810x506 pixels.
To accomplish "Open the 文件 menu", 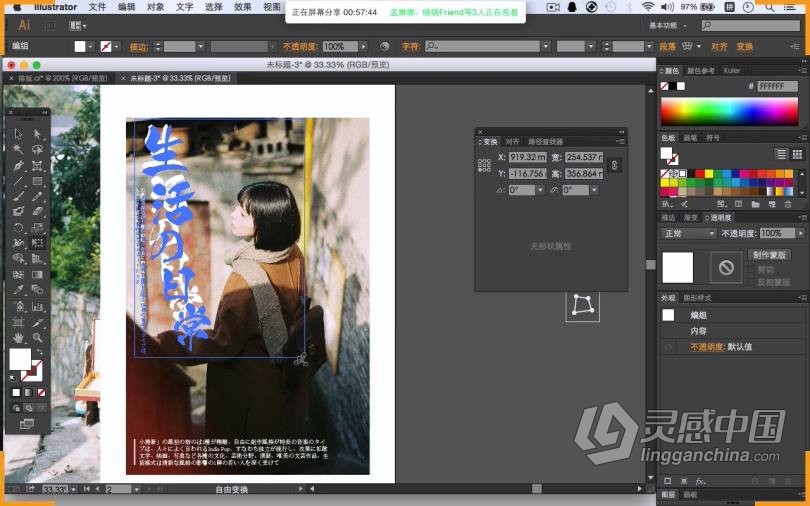I will coord(97,7).
